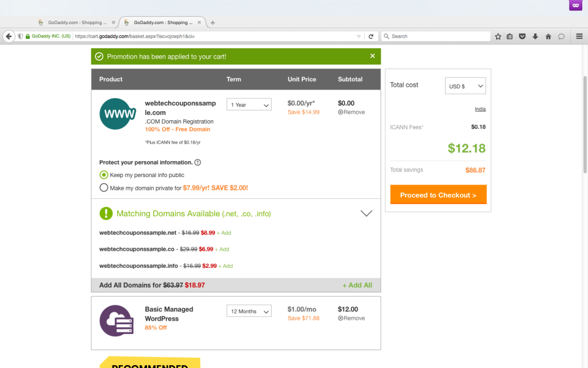Open the bookmarks list icon
This screenshot has width=588, height=368.
tap(510, 36)
